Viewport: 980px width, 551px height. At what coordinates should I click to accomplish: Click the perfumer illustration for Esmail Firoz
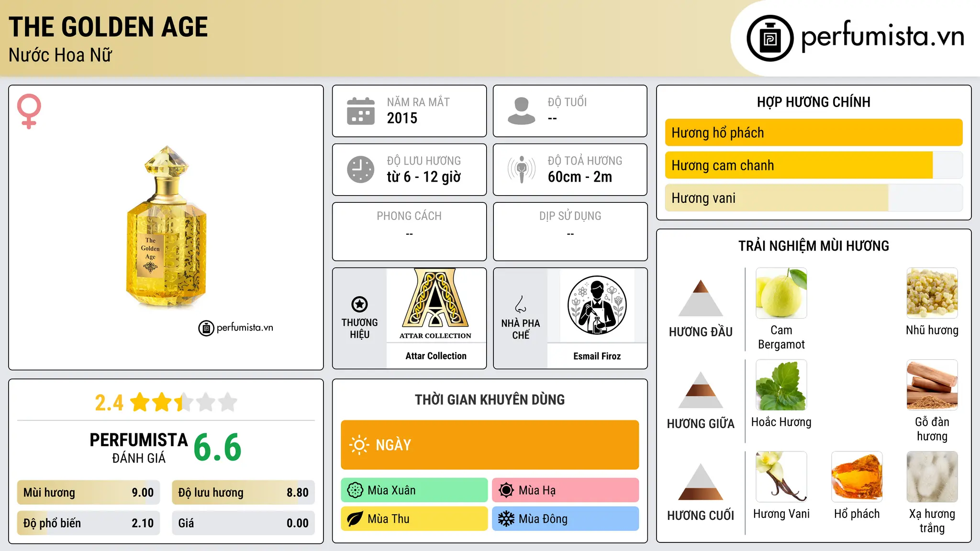597,305
